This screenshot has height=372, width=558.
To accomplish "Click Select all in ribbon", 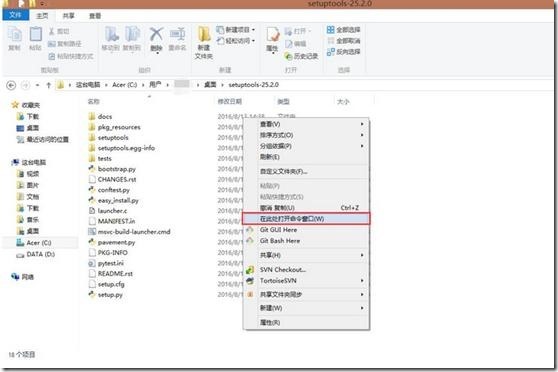I will pyautogui.click(x=343, y=30).
